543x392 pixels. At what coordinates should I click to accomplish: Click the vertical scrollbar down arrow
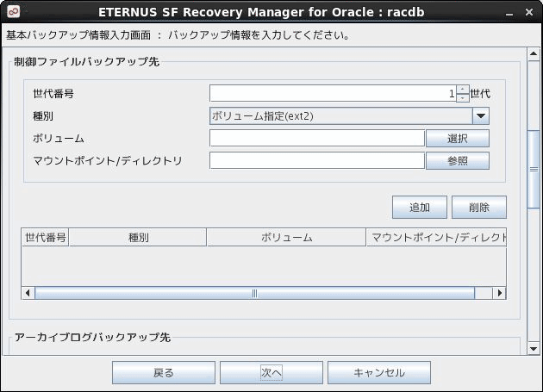tap(534, 349)
